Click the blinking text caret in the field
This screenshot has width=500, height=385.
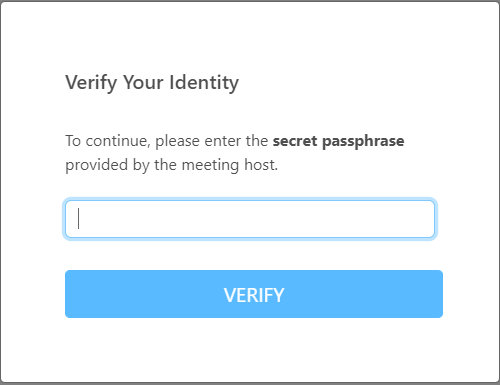pyautogui.click(x=79, y=219)
